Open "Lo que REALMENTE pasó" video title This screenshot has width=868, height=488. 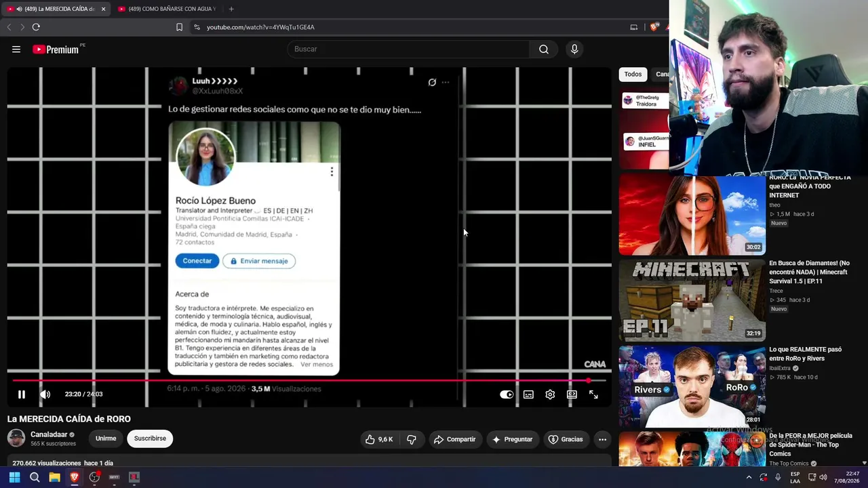click(x=805, y=354)
